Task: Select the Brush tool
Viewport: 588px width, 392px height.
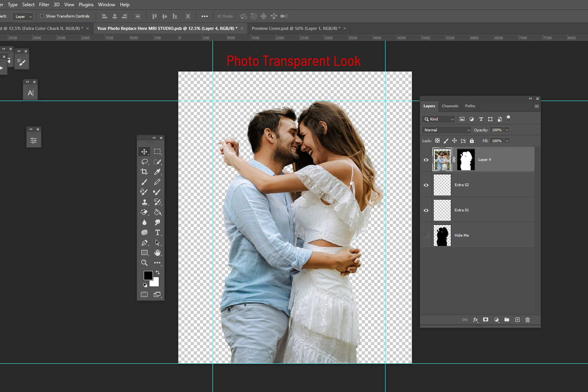Action: [144, 182]
